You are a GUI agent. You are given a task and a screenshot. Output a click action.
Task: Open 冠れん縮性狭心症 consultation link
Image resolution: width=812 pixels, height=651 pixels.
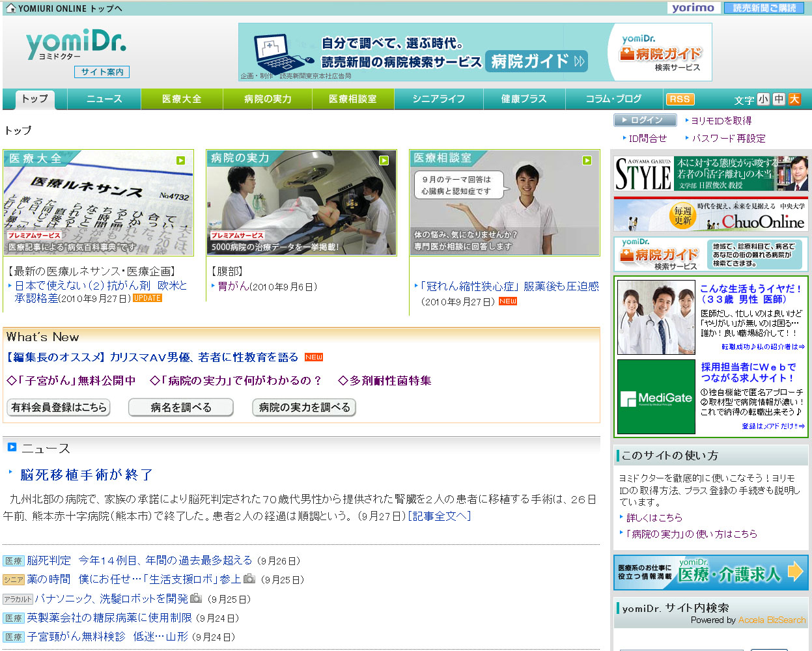pos(509,286)
